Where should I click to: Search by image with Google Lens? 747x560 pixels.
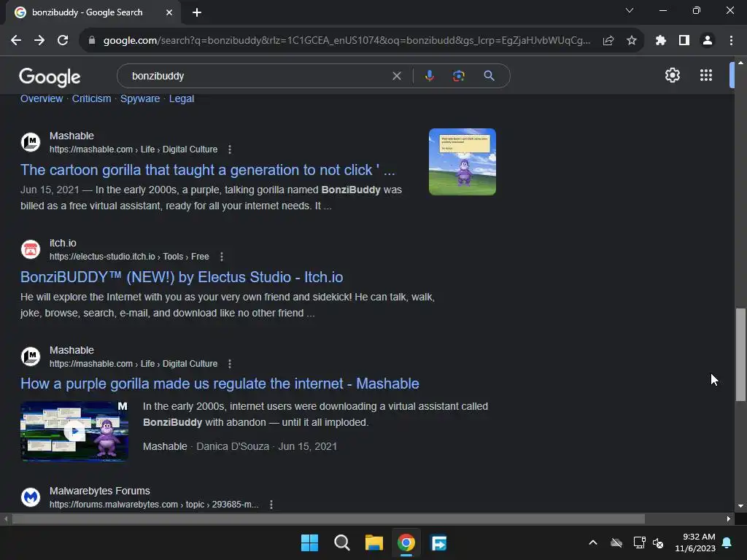point(459,76)
